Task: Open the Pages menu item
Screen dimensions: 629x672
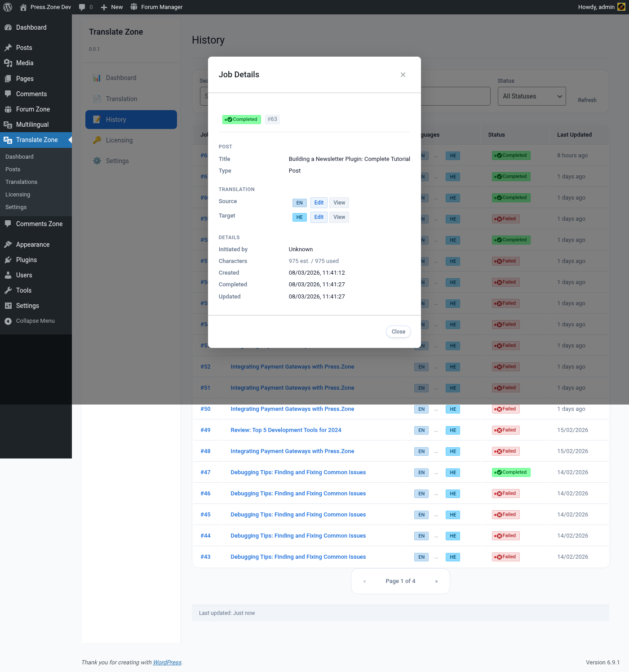Action: coord(36,79)
